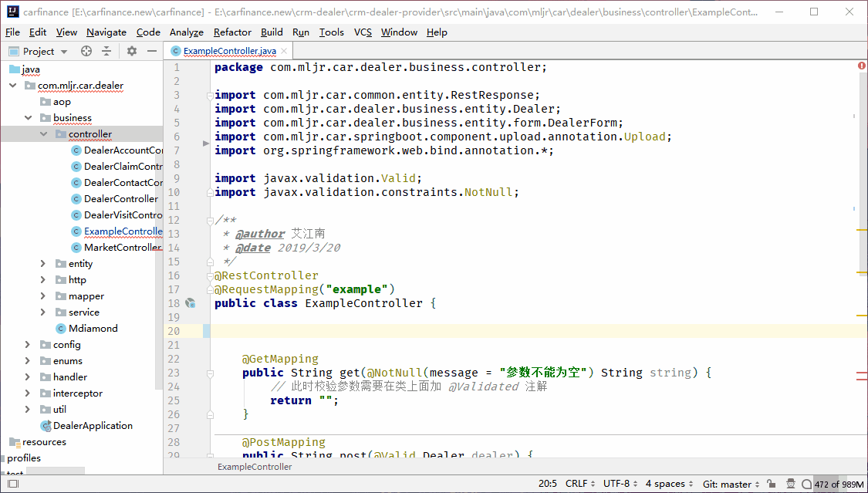The height and width of the screenshot is (493, 868).
Task: Open the UTF-8 file encoding selector
Action: pyautogui.click(x=616, y=484)
